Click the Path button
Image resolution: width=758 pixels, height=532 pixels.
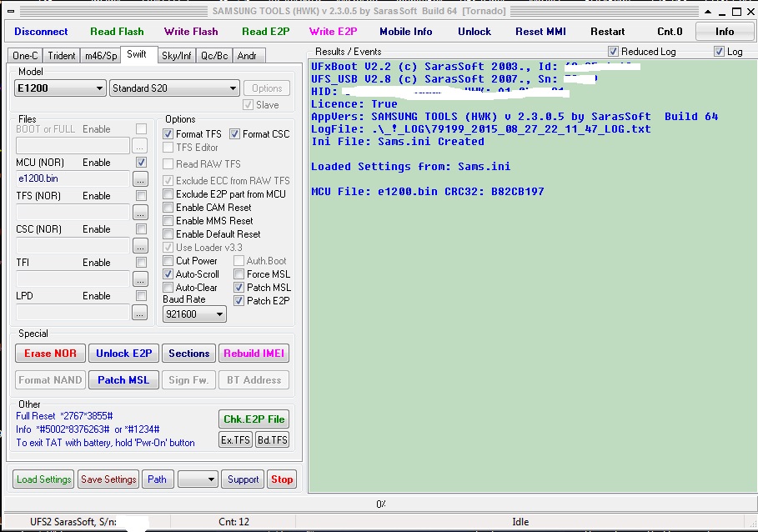(x=157, y=479)
